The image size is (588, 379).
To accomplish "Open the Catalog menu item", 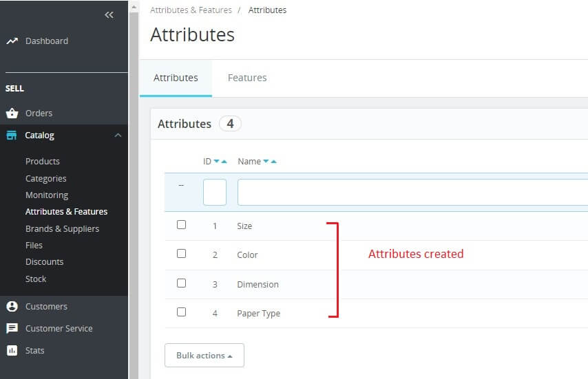I will (x=39, y=136).
